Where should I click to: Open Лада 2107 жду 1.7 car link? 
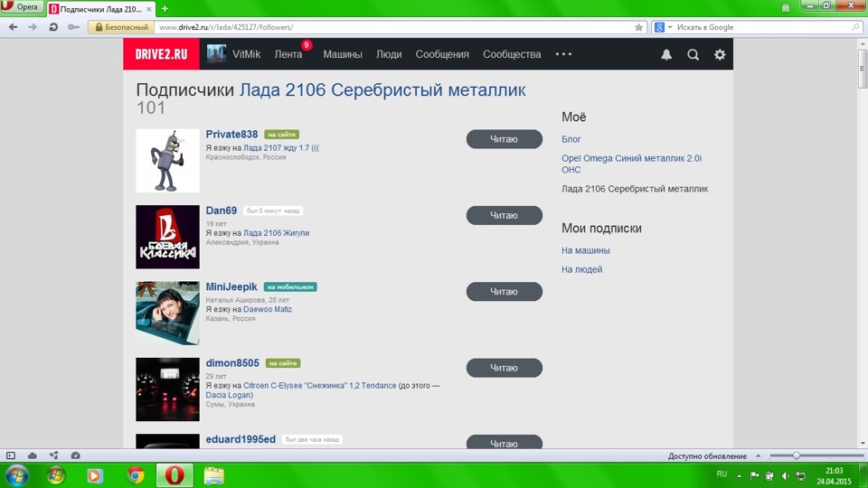(x=281, y=147)
